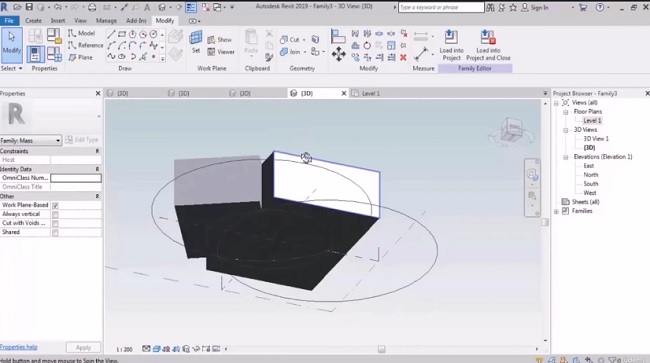Click the Print icon in quick access toolbar
Viewport: 650px width, 363px height.
tap(92, 7)
